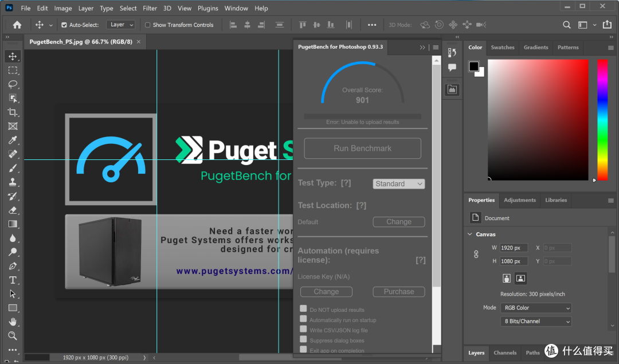Click Change button for Test Location
This screenshot has width=619, height=364.
(x=399, y=221)
